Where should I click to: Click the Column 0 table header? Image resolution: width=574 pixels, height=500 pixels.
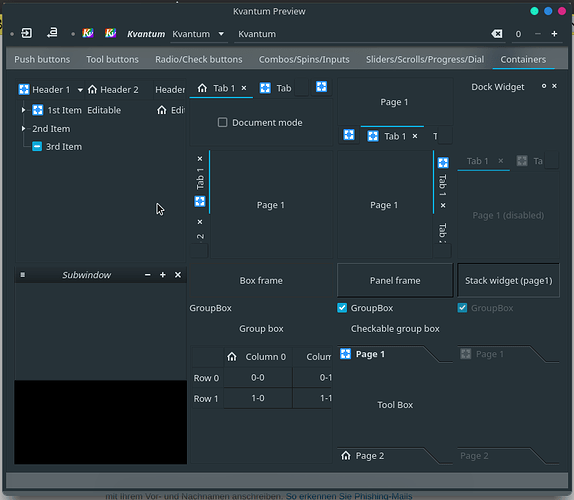point(258,357)
